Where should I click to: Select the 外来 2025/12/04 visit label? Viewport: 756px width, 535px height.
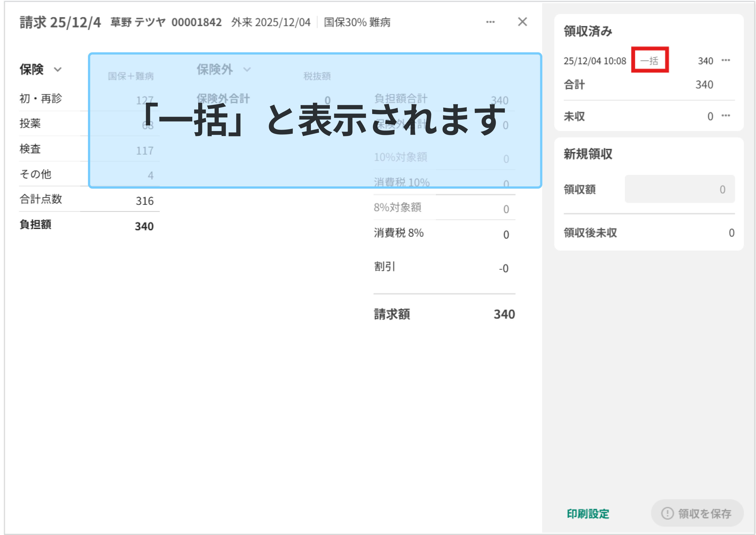click(271, 23)
